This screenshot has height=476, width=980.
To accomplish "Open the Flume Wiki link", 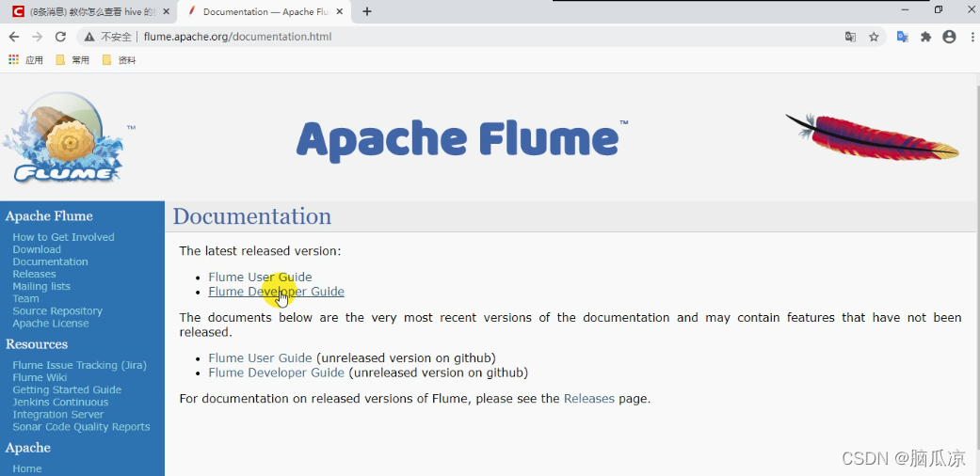I will (x=40, y=377).
